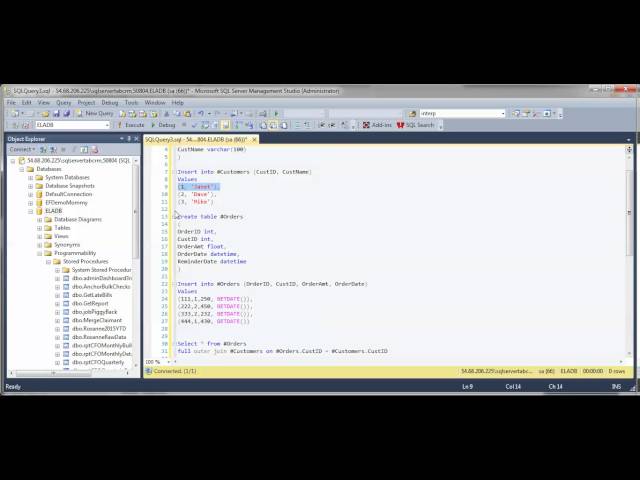Open the Edit menu
This screenshot has width=640, height=480.
(27, 102)
